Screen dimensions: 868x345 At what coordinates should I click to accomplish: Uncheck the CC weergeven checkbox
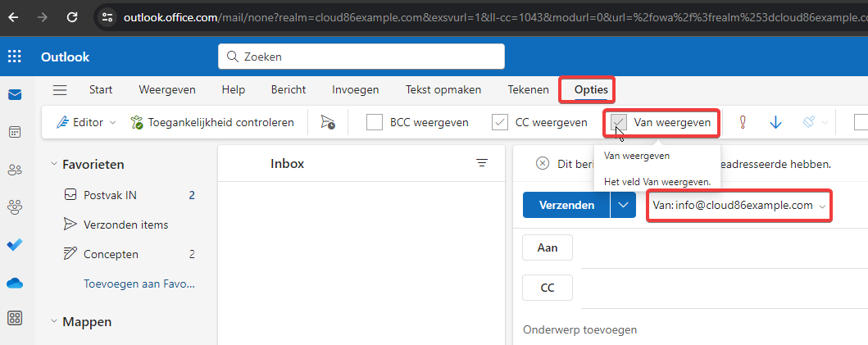coord(500,122)
